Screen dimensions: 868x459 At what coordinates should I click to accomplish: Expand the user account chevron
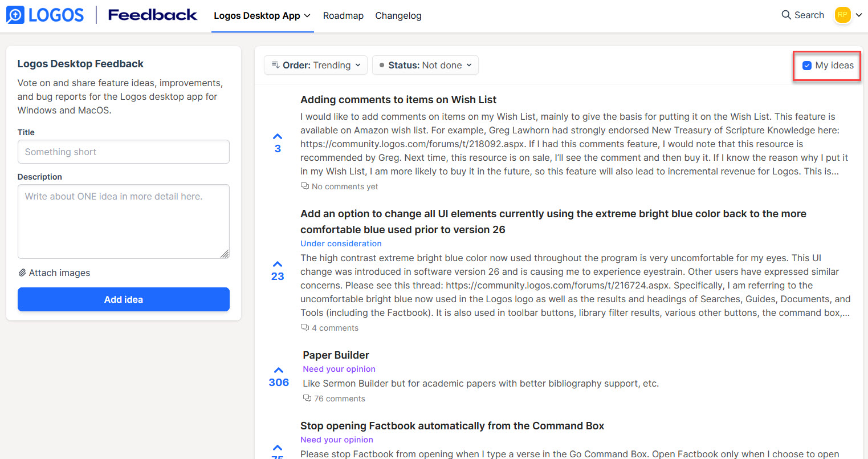858,15
